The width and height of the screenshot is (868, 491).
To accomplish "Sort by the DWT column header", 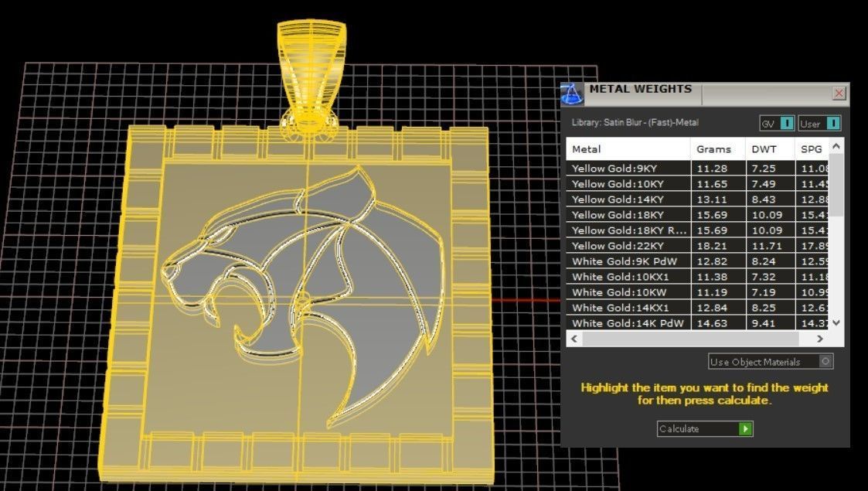I will [770, 149].
